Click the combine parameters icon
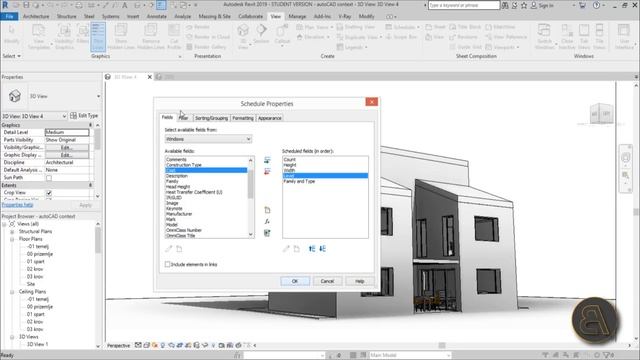 [267, 233]
